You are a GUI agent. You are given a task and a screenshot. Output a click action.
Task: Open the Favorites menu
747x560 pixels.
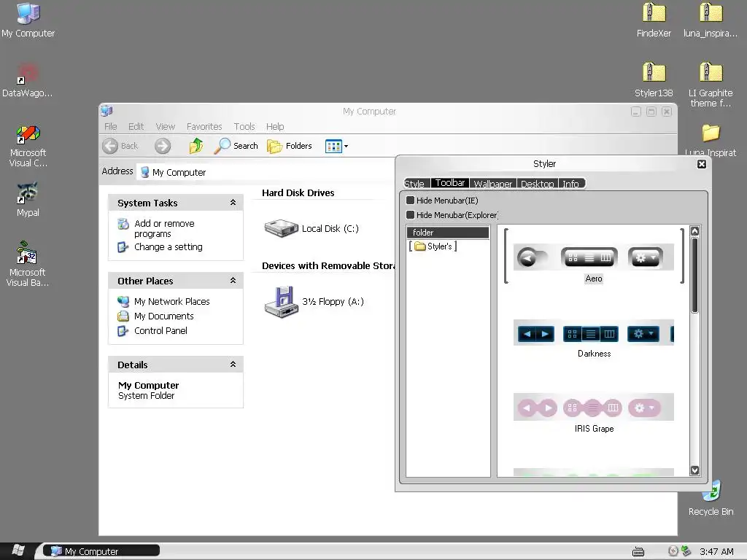click(x=204, y=127)
